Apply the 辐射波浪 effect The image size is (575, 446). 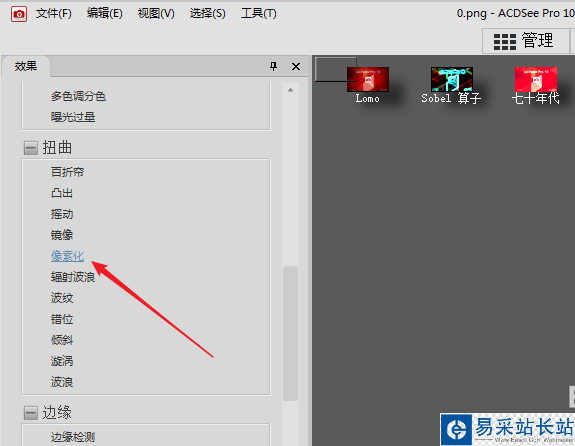pyautogui.click(x=73, y=277)
